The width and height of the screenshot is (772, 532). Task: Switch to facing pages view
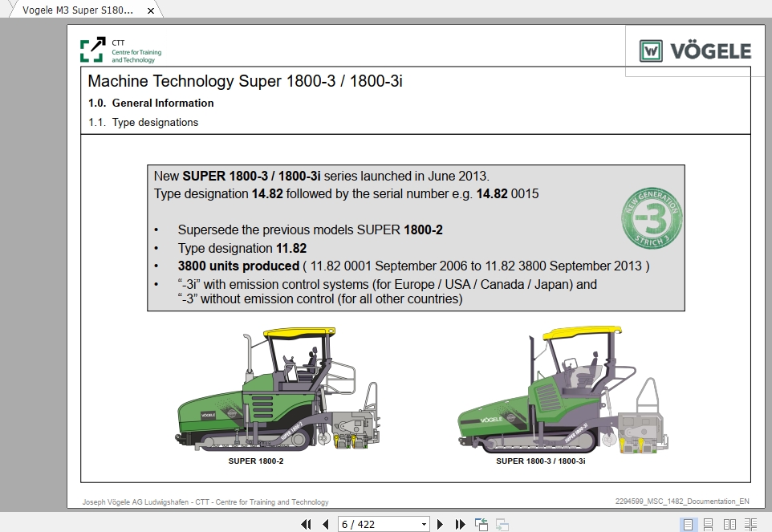pos(729,524)
